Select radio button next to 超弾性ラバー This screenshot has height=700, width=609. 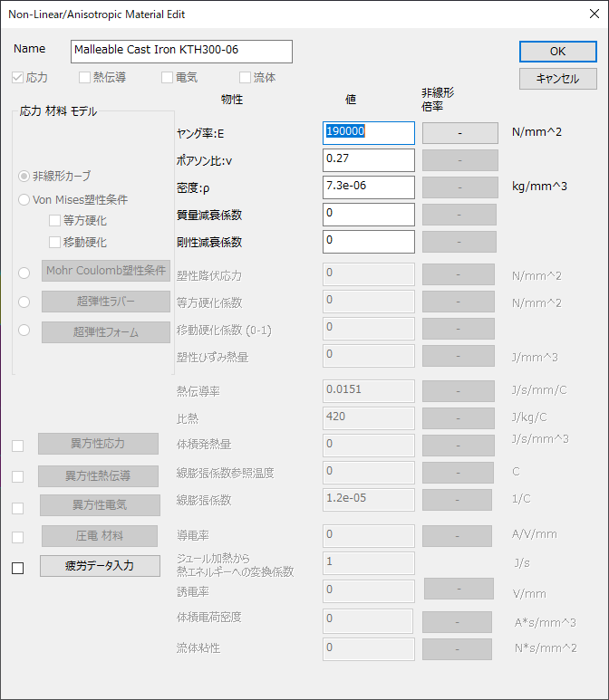[24, 302]
